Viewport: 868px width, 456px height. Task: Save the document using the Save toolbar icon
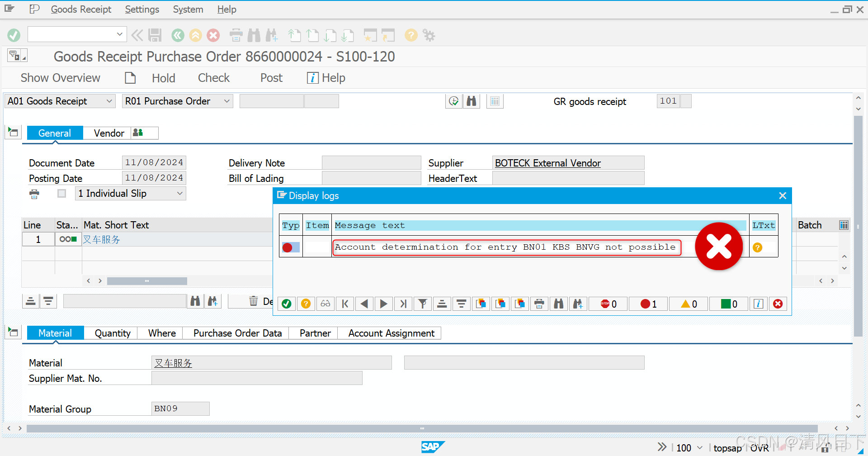pos(155,35)
